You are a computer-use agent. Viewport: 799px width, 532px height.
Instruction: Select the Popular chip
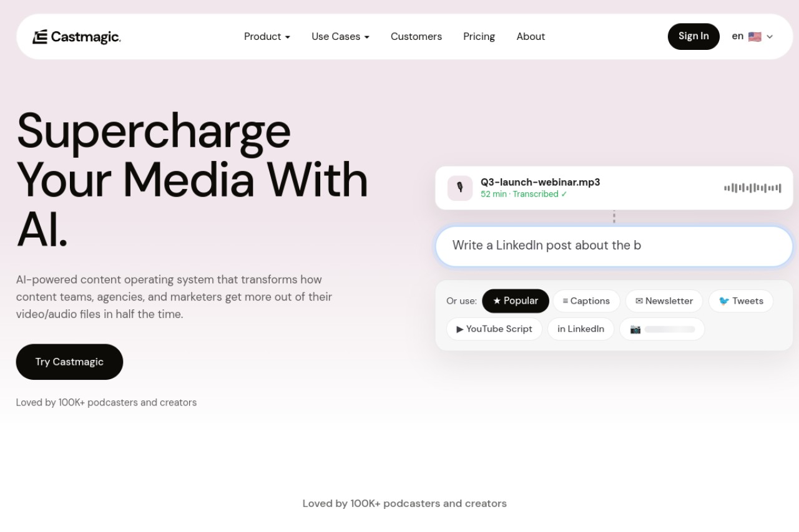(516, 301)
